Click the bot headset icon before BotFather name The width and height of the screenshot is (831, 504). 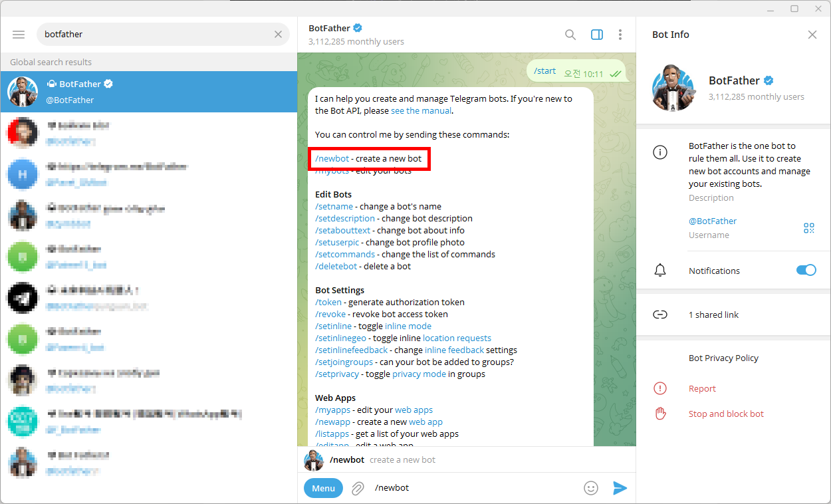51,84
